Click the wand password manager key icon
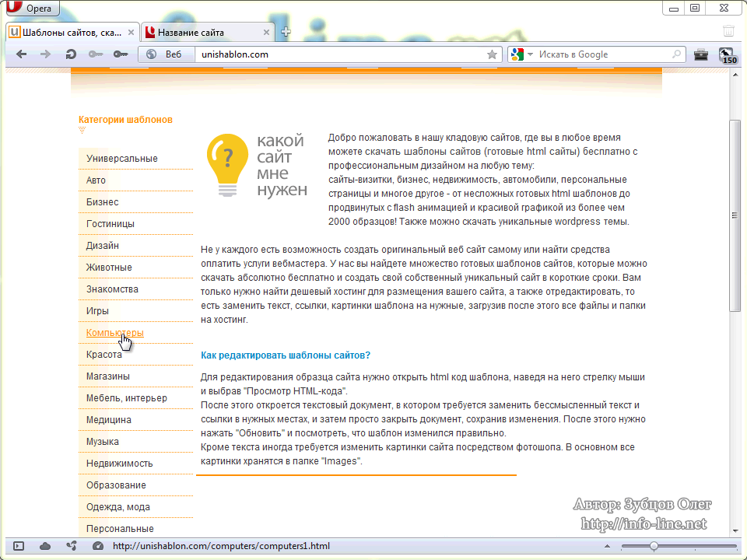 (120, 54)
